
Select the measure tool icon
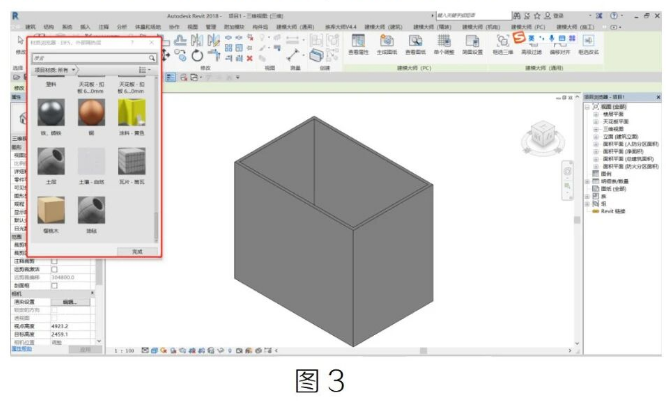coord(292,55)
